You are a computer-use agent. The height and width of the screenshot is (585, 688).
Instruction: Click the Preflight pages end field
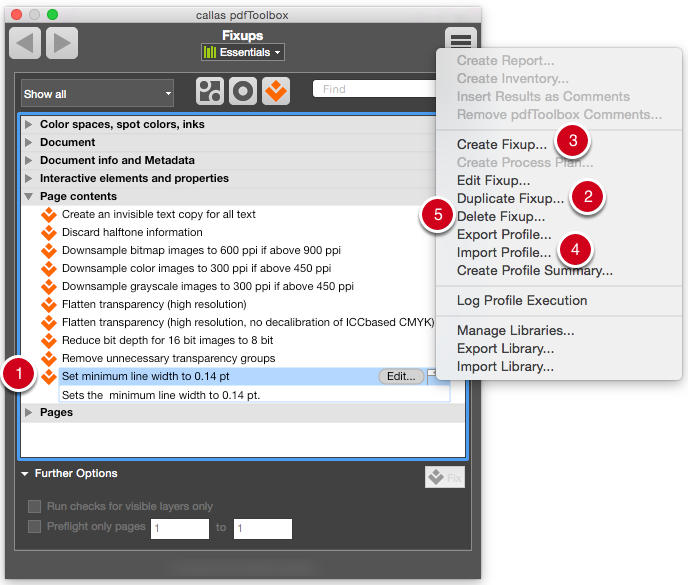click(263, 528)
